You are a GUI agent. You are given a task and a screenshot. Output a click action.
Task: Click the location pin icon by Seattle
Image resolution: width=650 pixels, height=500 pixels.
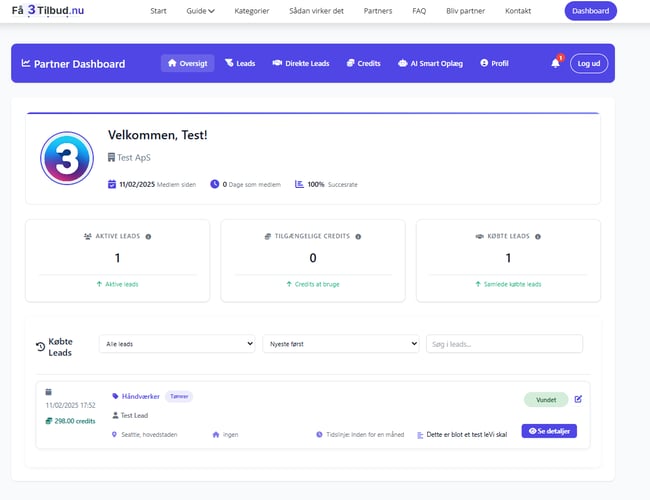point(114,434)
